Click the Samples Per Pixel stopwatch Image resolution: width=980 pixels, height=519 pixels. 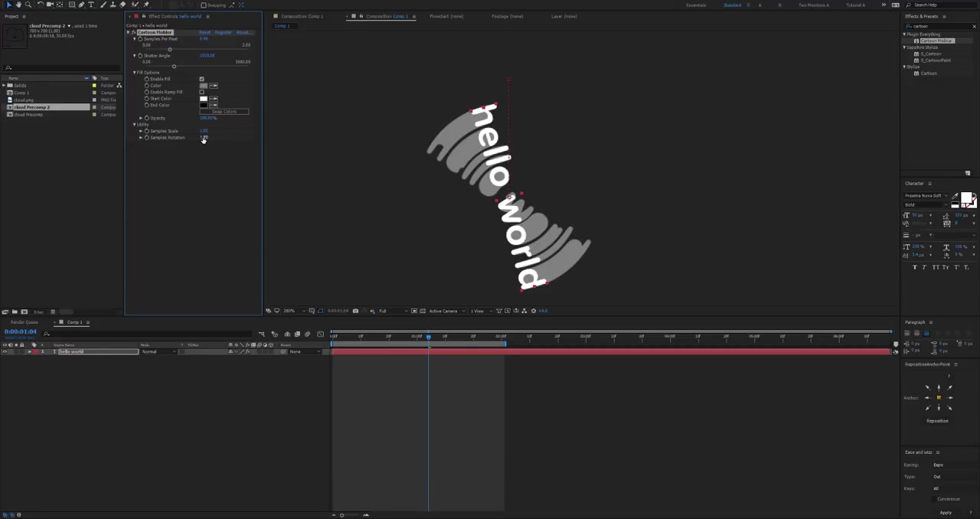140,38
